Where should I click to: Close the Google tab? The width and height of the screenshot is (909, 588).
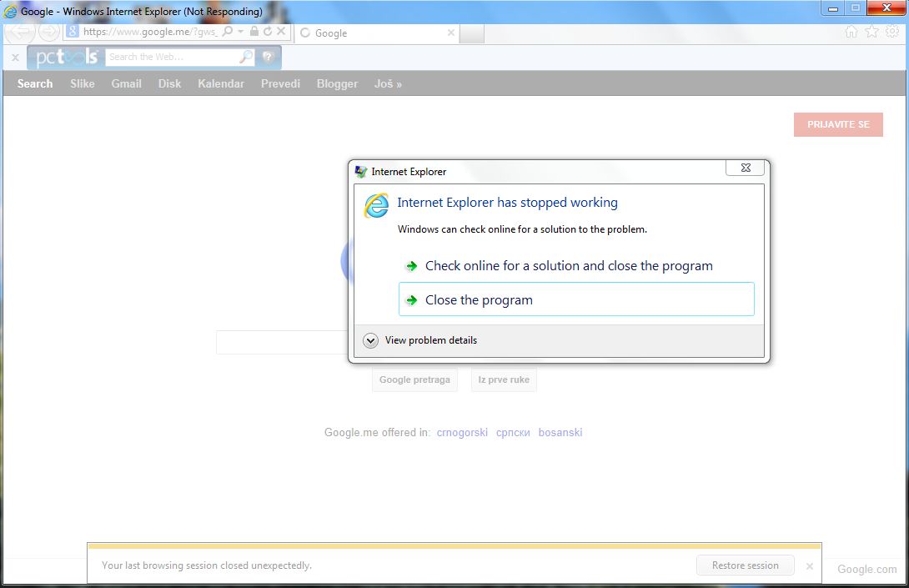(451, 33)
